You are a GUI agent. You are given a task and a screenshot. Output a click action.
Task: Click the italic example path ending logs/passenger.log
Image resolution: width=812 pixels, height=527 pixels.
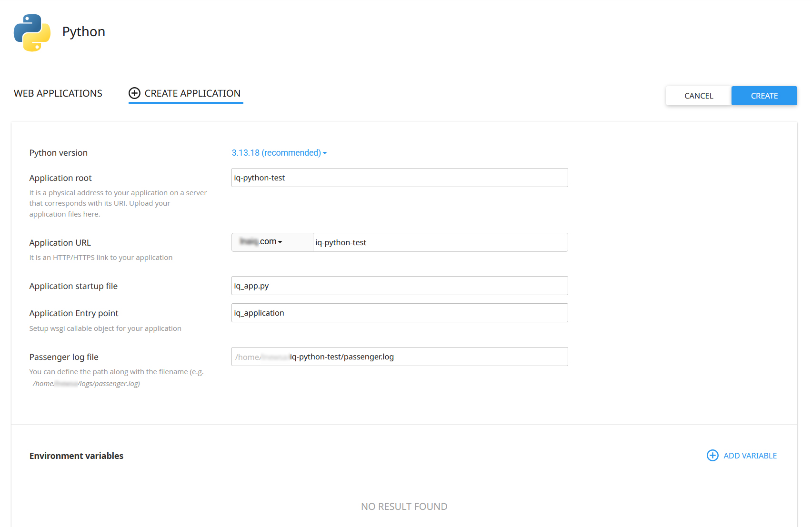coord(86,384)
